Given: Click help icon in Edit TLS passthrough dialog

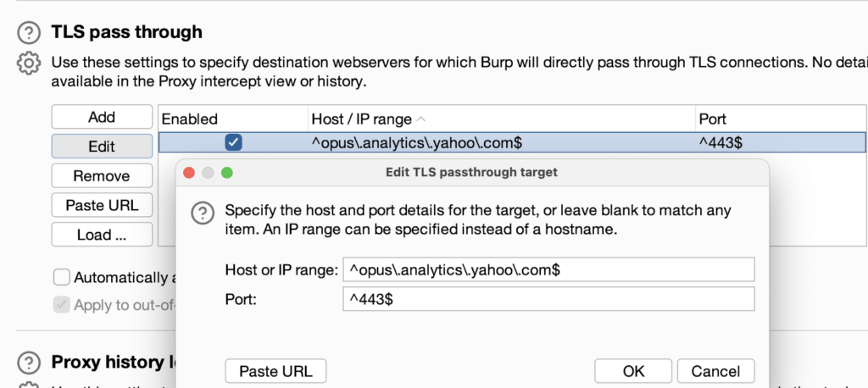Looking at the screenshot, I should click(203, 213).
